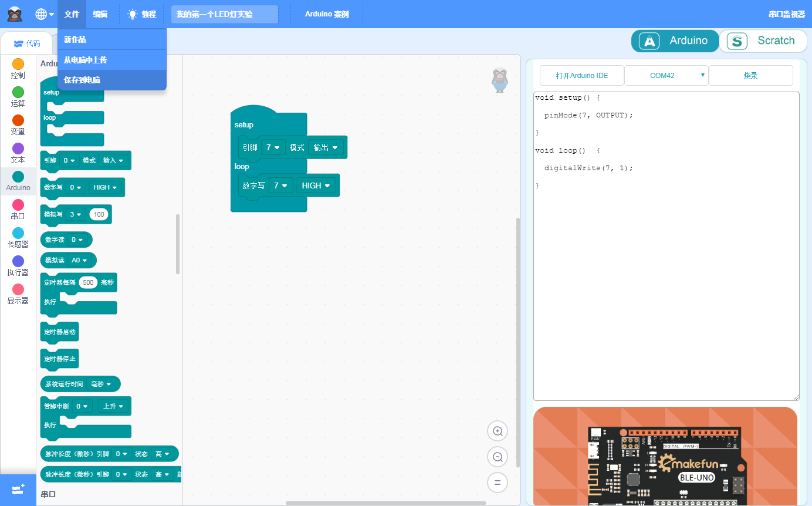Viewport: 812px width, 506px height.
Task: Click the zoom in magnifier icon
Action: tap(498, 431)
